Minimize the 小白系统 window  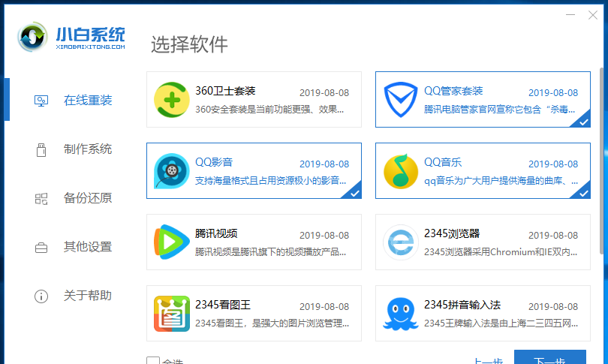tap(570, 15)
